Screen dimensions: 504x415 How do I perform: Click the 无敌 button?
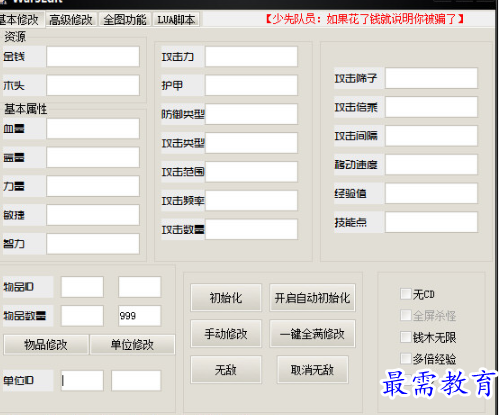[226, 369]
